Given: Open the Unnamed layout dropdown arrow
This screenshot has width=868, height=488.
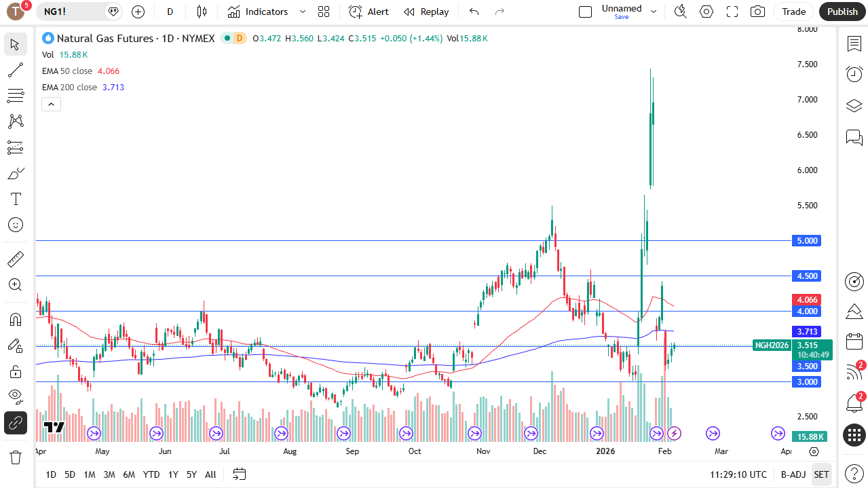Looking at the screenshot, I should 654,12.
